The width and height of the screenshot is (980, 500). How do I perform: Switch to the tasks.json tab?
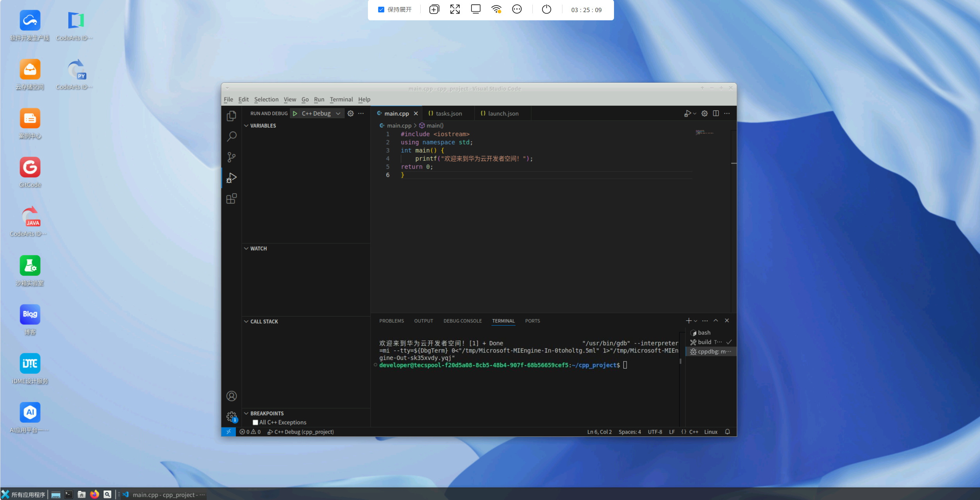[448, 114]
